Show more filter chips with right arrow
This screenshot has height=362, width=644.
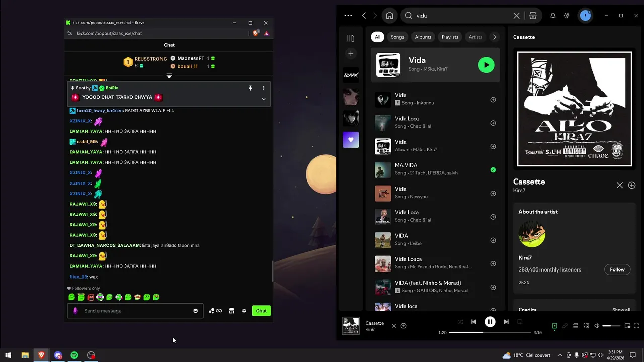[x=494, y=37]
